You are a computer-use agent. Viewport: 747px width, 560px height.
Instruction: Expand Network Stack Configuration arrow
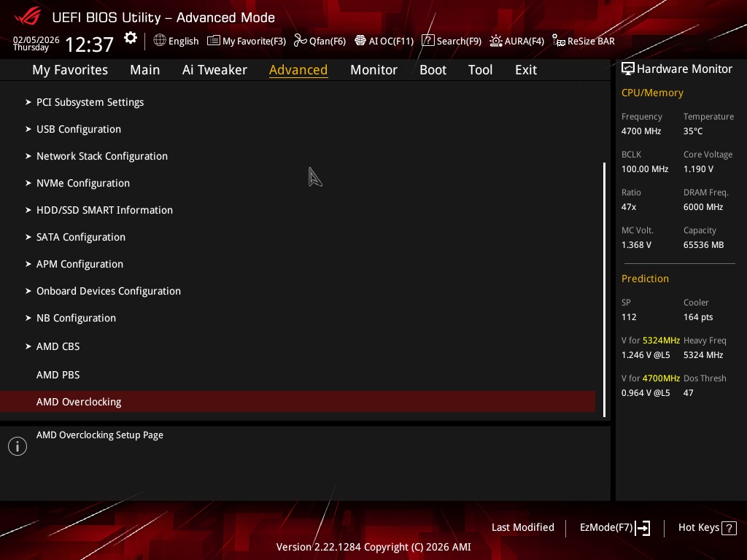(x=28, y=156)
